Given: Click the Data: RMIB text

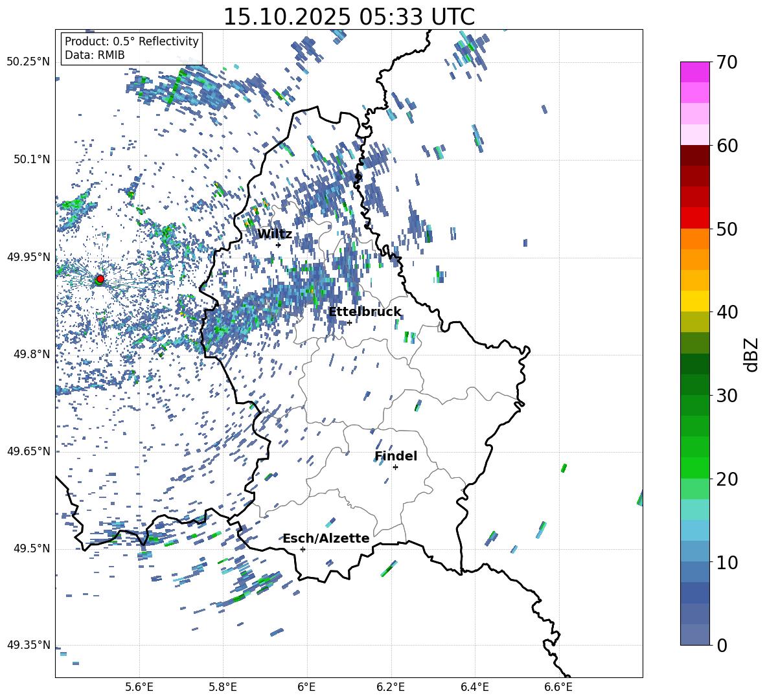Looking at the screenshot, I should pos(95,55).
